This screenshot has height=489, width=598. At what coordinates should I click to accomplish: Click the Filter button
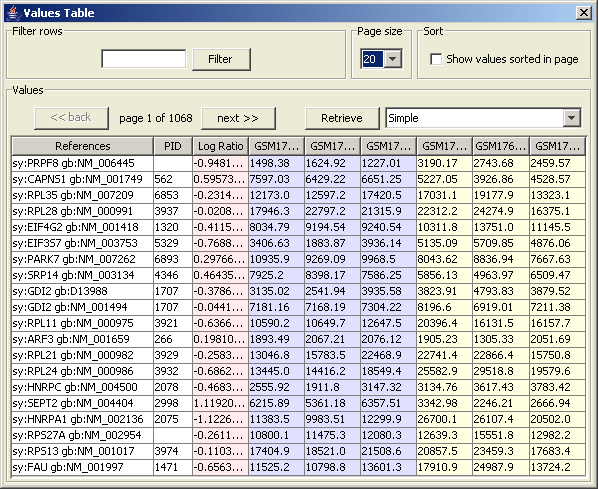click(x=221, y=59)
